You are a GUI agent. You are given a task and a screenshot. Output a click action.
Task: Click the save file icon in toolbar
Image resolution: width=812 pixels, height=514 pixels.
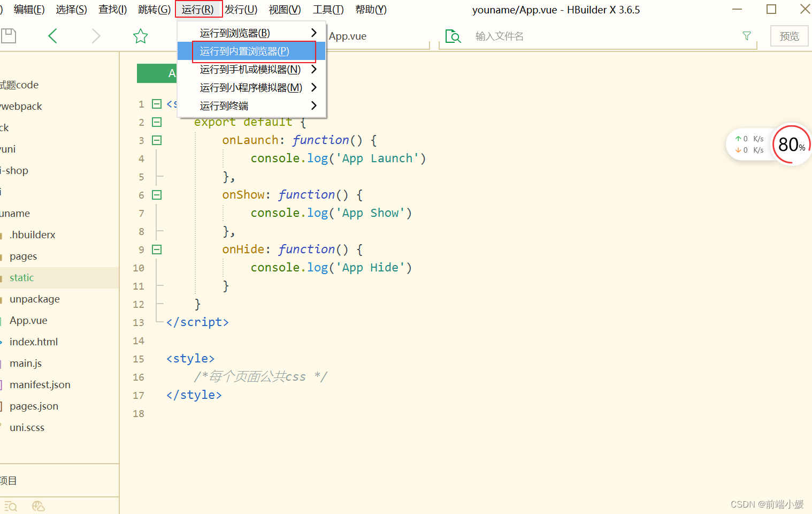8,36
